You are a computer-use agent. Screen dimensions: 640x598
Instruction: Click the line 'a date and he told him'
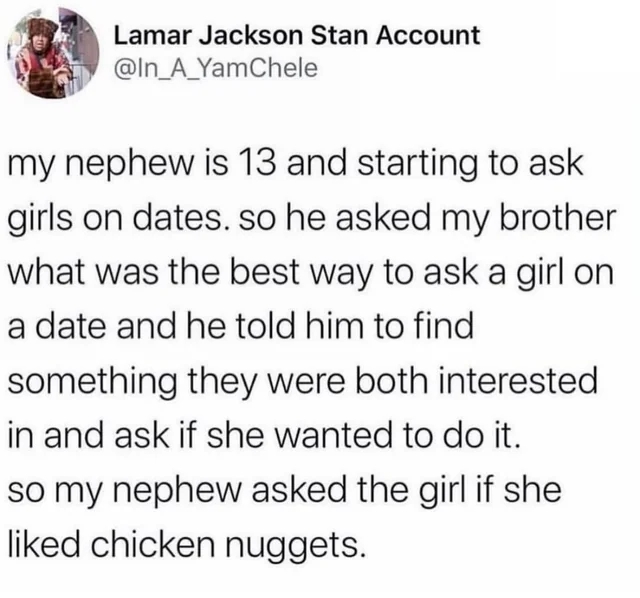(x=241, y=326)
